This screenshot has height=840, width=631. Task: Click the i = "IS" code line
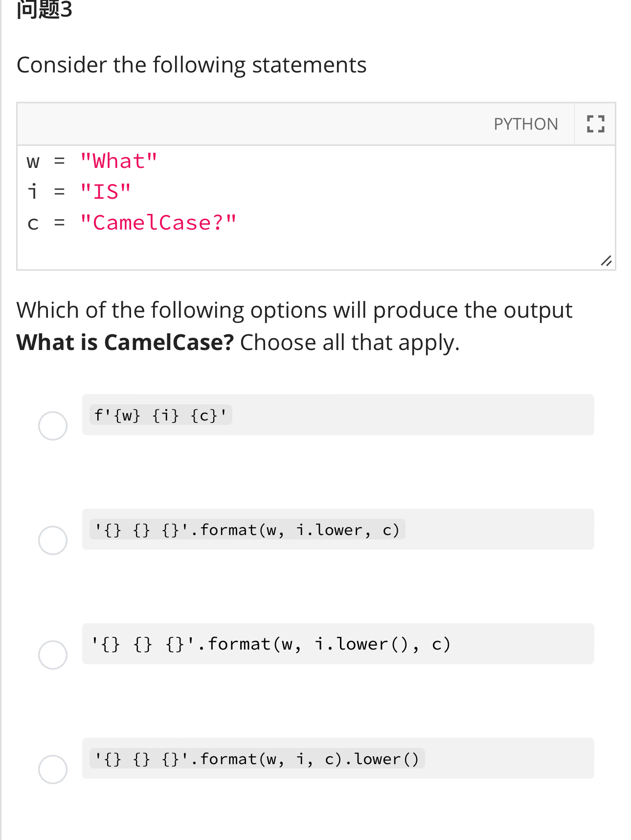click(79, 191)
